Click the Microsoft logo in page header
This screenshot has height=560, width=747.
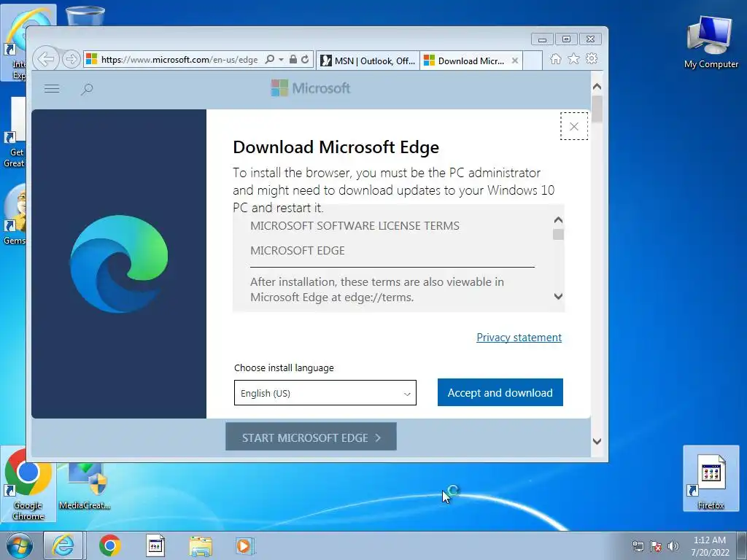(x=311, y=88)
